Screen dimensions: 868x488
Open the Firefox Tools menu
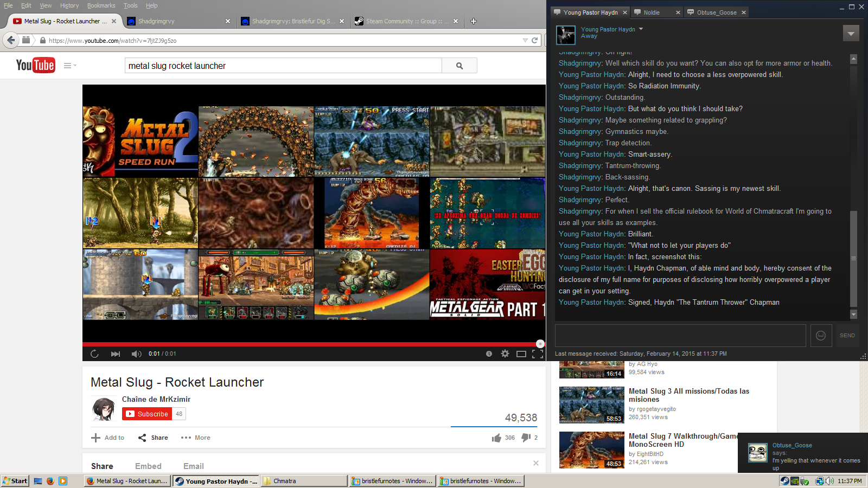(x=131, y=5)
